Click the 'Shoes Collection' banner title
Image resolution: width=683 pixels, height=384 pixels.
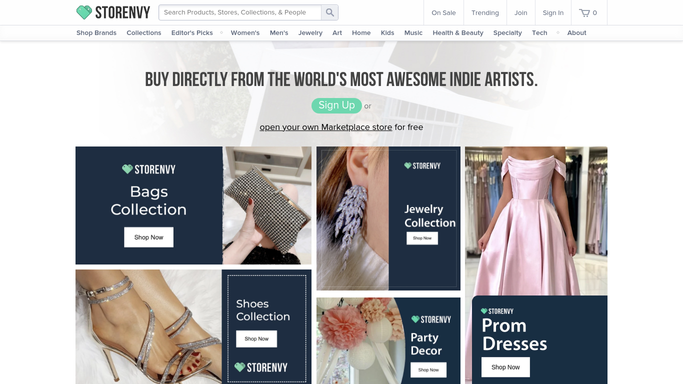pos(263,310)
